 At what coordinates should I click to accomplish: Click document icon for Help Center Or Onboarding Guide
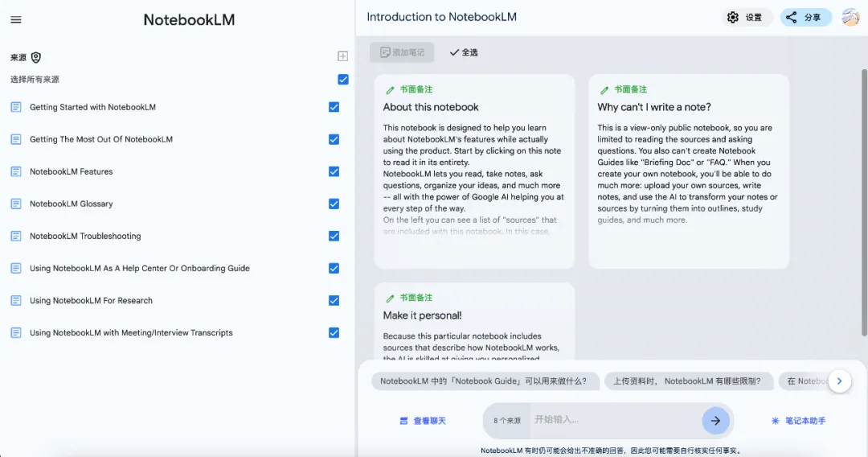16,268
